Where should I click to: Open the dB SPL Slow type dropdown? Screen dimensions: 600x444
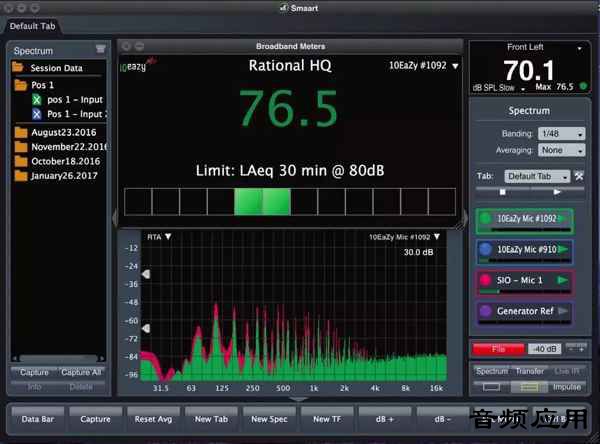tap(499, 88)
